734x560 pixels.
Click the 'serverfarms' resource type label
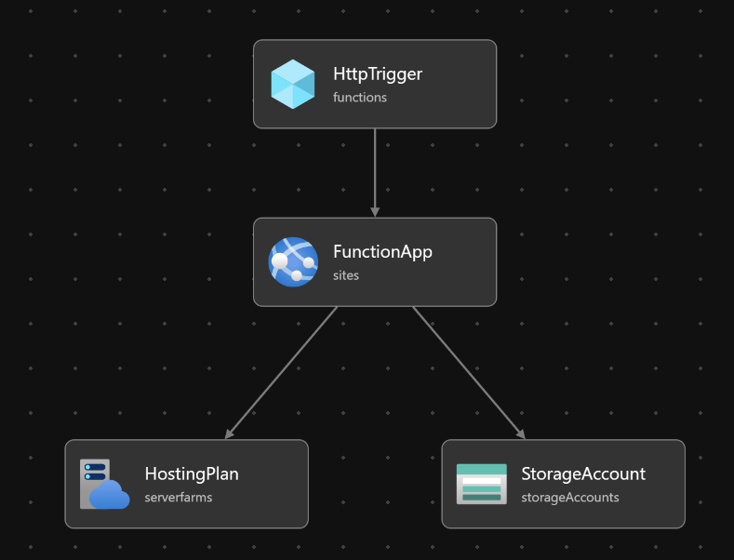click(x=179, y=498)
